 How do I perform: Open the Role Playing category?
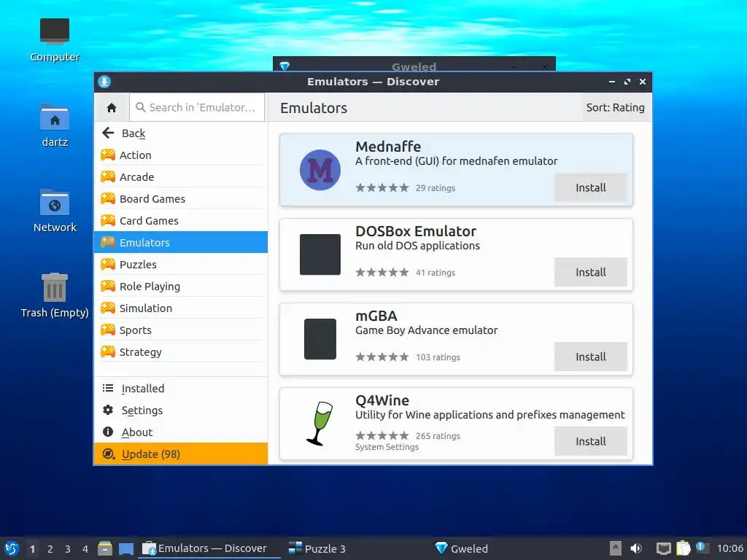coord(181,286)
